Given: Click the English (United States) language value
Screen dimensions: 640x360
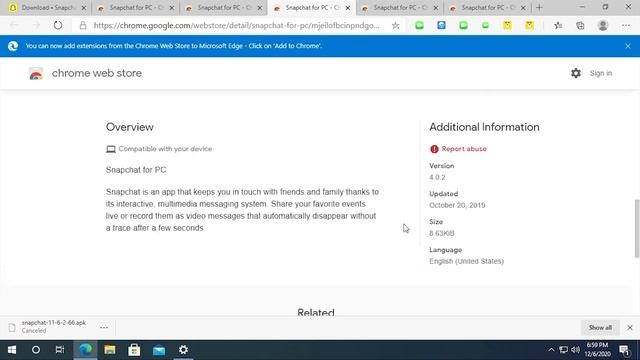Looking at the screenshot, I should [467, 261].
